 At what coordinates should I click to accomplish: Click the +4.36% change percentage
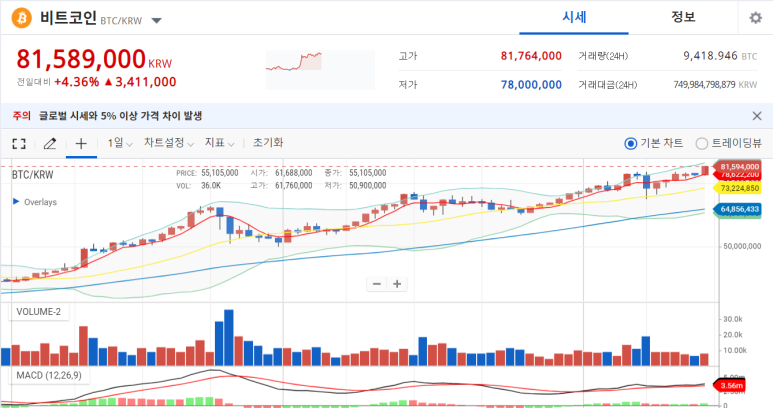click(76, 82)
